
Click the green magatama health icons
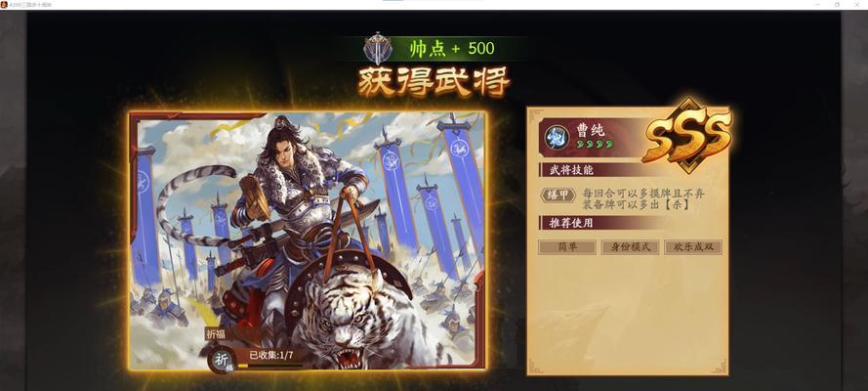595,144
